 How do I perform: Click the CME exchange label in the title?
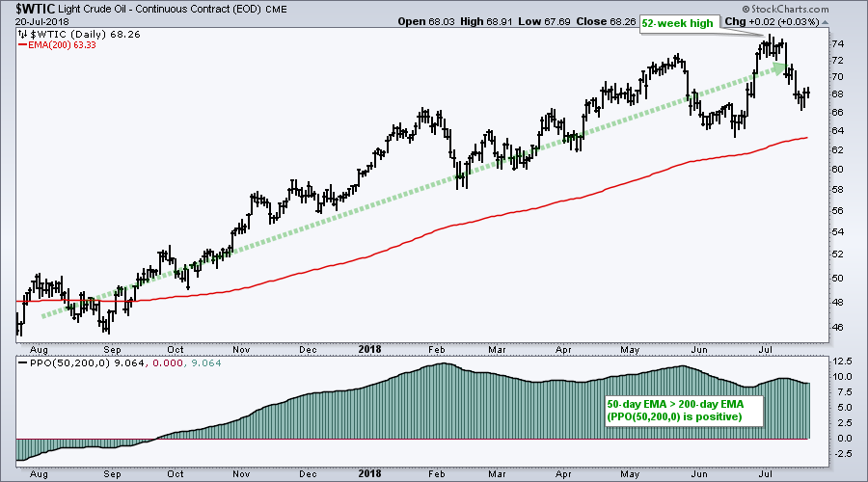pos(276,10)
